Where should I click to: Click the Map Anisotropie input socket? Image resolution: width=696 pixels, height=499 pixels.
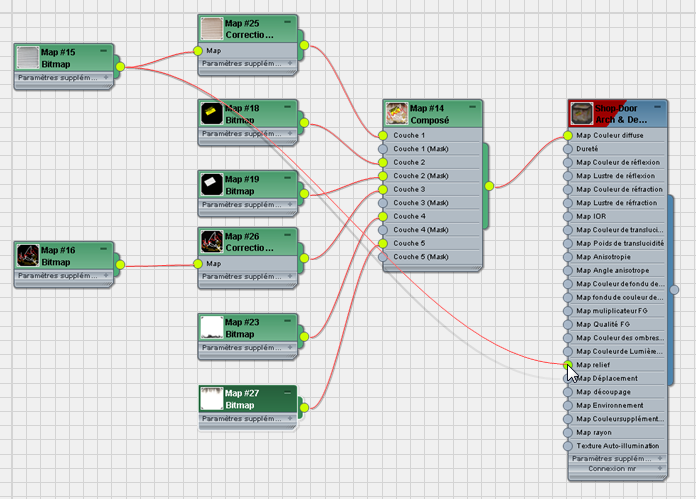(568, 257)
